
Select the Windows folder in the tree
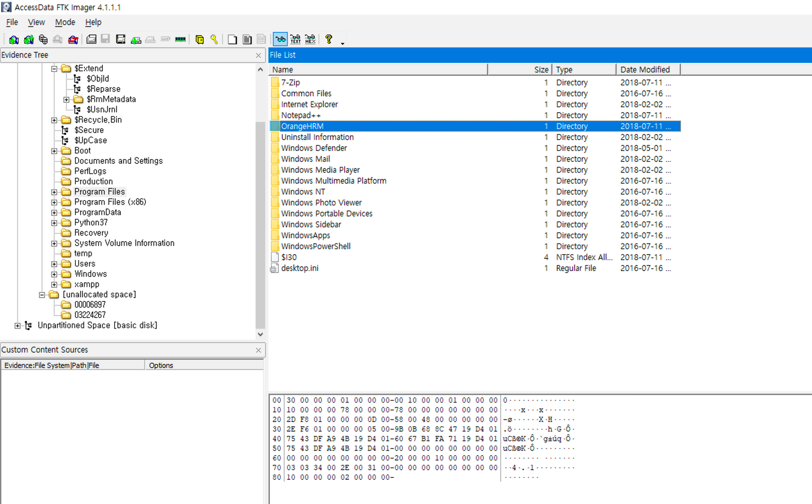coord(90,274)
